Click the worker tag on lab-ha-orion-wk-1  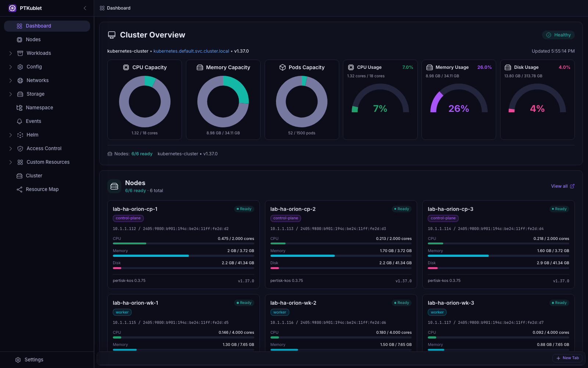click(122, 312)
